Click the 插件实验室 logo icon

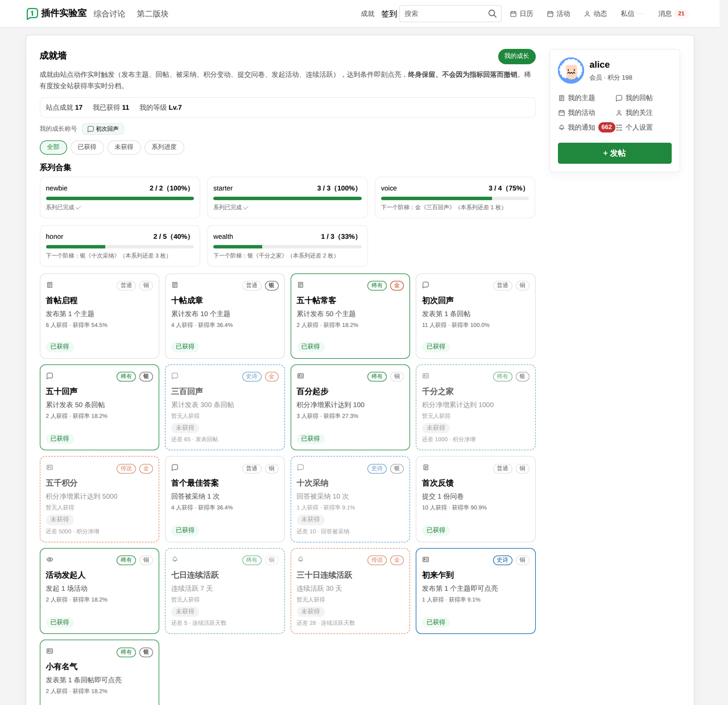(x=32, y=14)
